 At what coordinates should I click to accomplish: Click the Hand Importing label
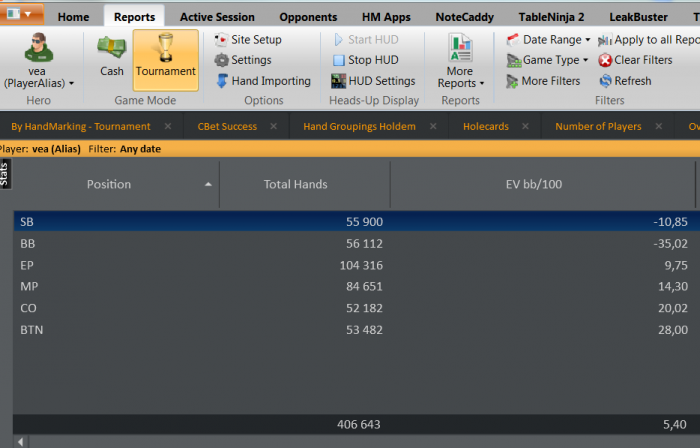click(271, 81)
